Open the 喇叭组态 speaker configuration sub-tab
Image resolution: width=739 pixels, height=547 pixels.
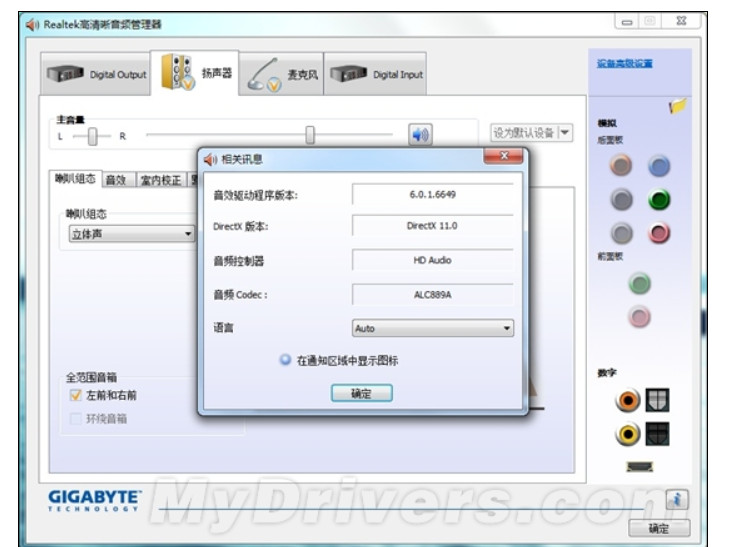click(75, 179)
